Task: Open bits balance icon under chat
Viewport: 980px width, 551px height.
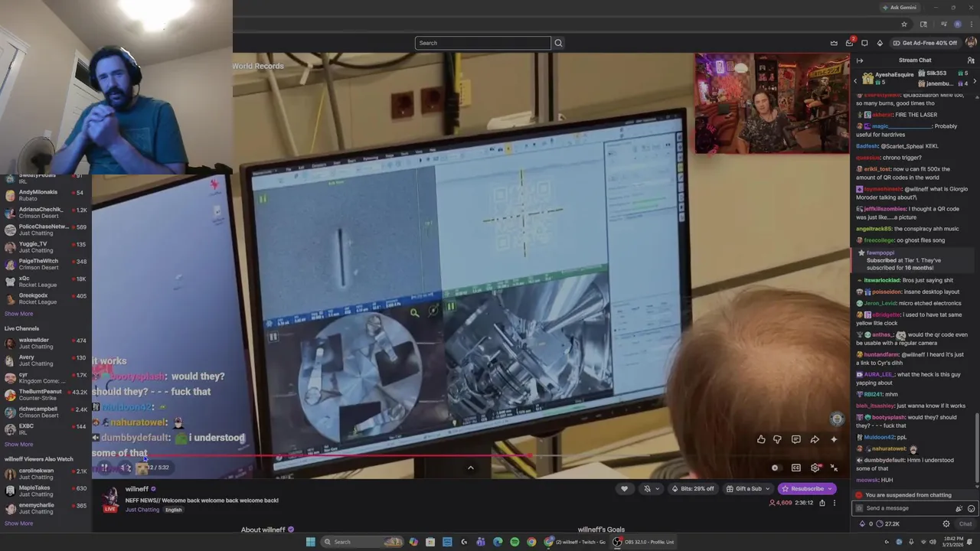Action: [x=866, y=524]
